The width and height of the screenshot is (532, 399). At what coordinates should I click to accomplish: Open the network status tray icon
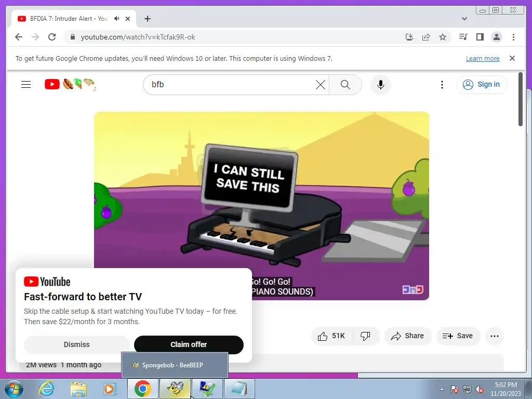tap(467, 390)
